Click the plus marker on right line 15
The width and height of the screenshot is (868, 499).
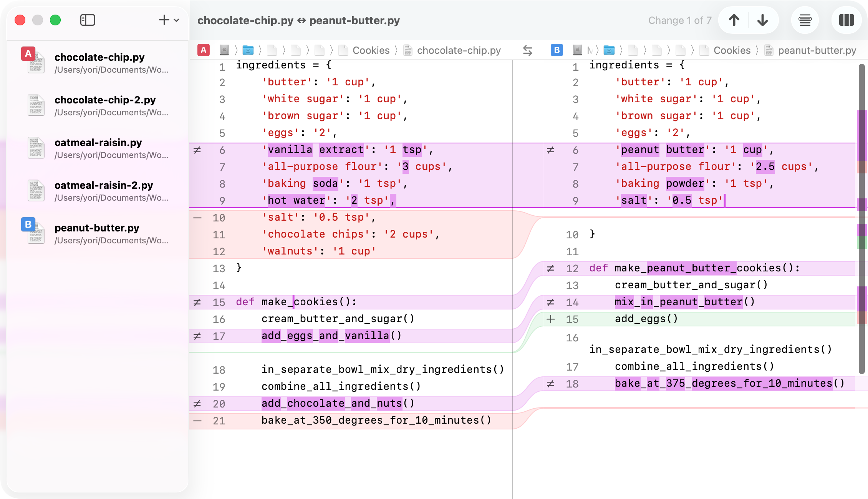[x=551, y=319]
